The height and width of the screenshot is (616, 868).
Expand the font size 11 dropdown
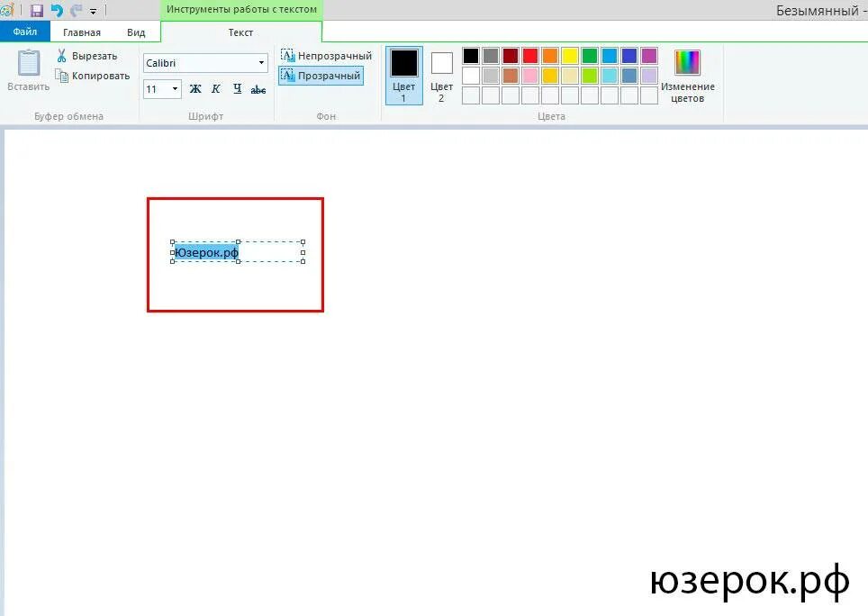[175, 88]
